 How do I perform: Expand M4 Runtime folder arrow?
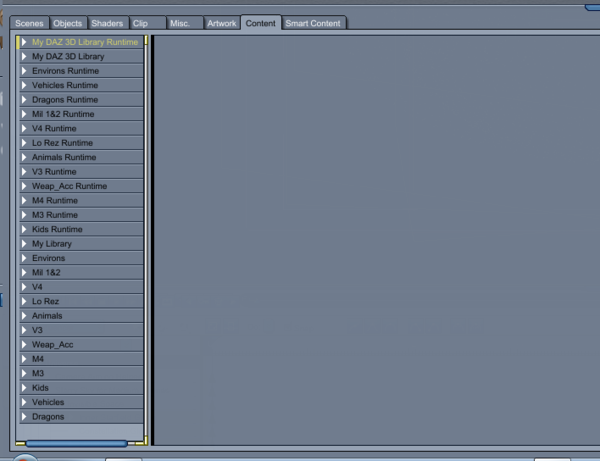pyautogui.click(x=24, y=200)
